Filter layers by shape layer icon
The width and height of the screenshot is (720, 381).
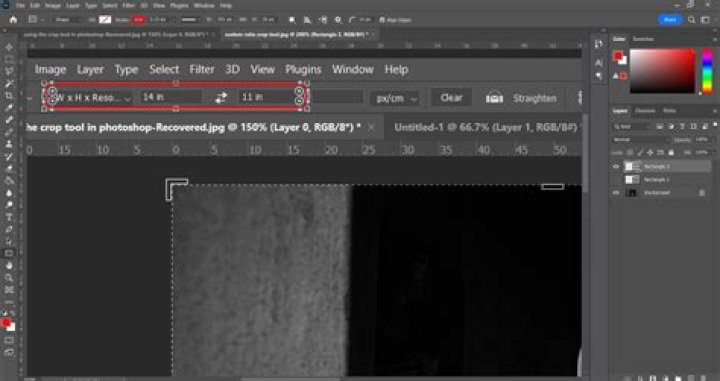pyautogui.click(x=693, y=126)
